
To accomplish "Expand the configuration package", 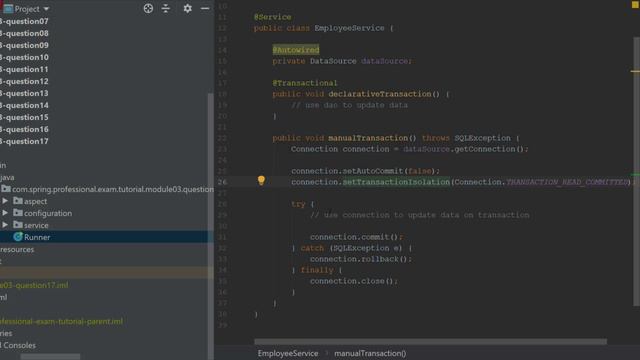I will tap(5, 213).
